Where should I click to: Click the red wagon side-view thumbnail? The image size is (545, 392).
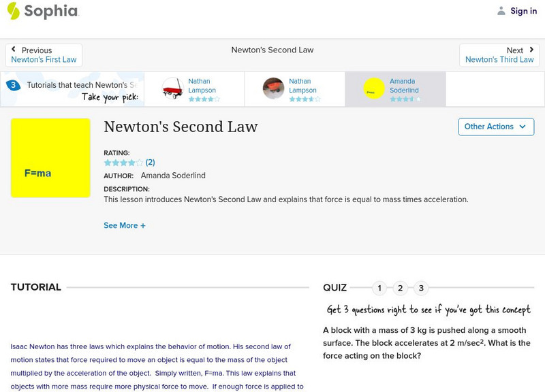[x=173, y=88]
